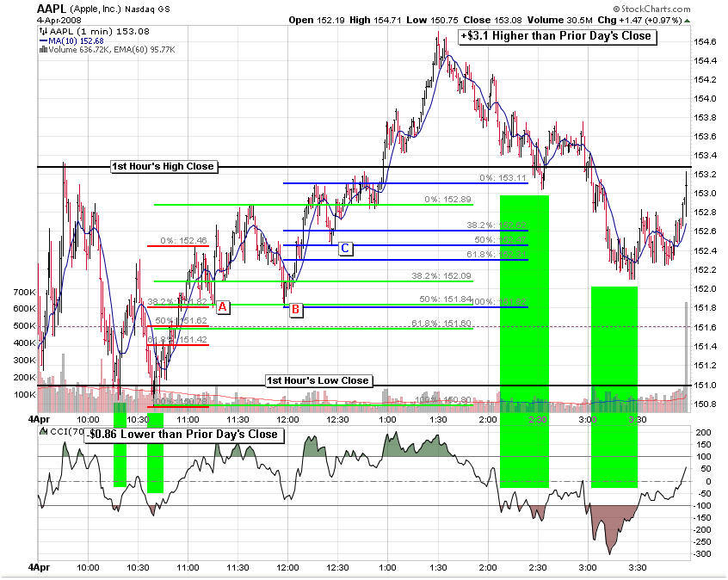
Task: Click the AAPL ticker title
Action: pyautogui.click(x=52, y=9)
